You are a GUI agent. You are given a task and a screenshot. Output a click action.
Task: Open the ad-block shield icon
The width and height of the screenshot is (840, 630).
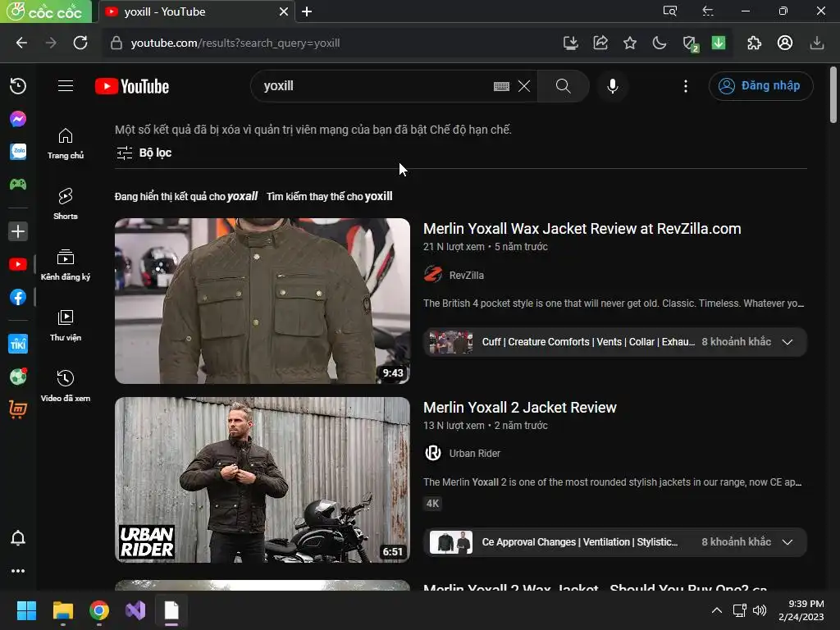(x=691, y=44)
